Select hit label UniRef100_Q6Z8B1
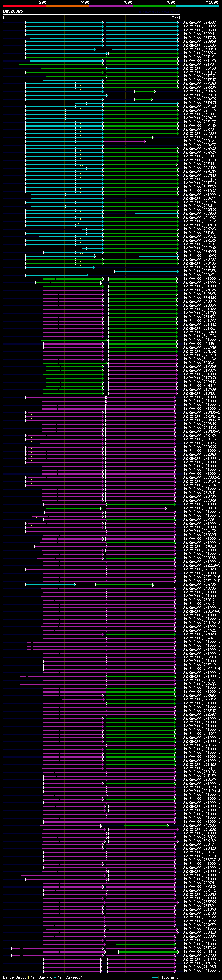 point(199,156)
